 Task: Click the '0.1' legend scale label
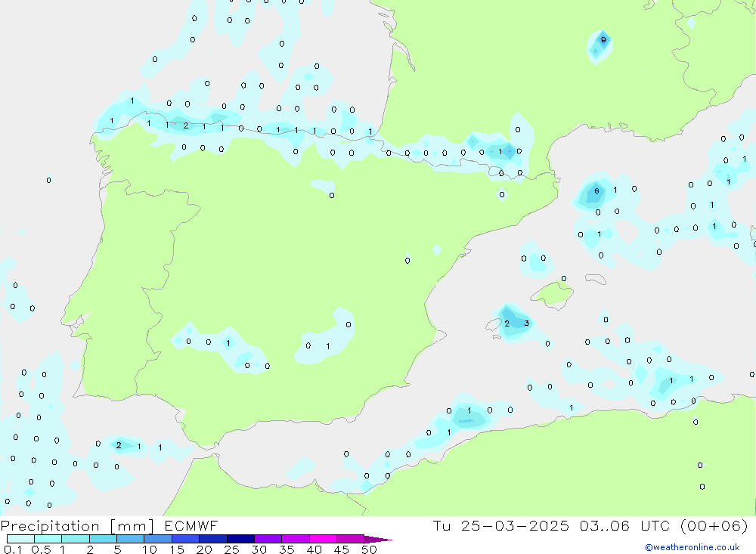(x=13, y=549)
